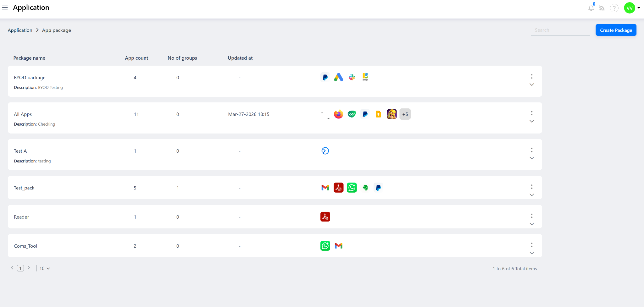Image resolution: width=644 pixels, height=307 pixels.
Task: Open the notifications bell
Action: click(591, 8)
